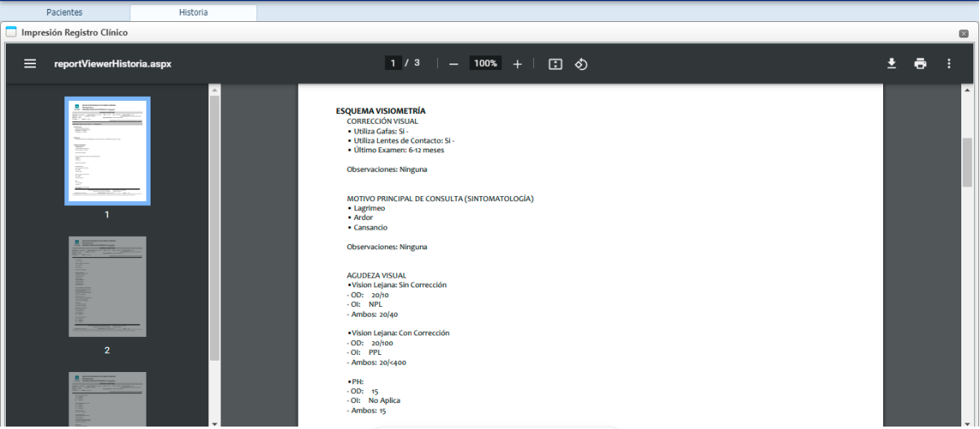Click the 100% zoom level field
This screenshot has height=429, width=980.
(x=485, y=63)
